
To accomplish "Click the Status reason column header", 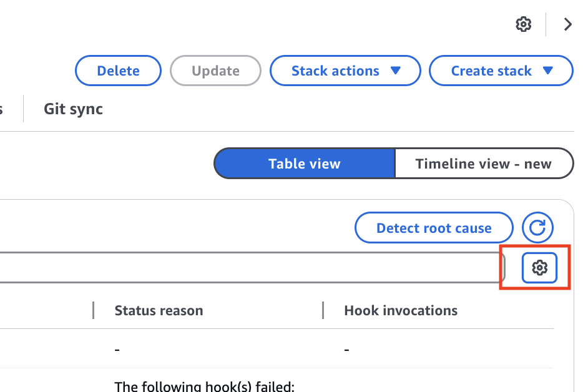I will pyautogui.click(x=158, y=310).
